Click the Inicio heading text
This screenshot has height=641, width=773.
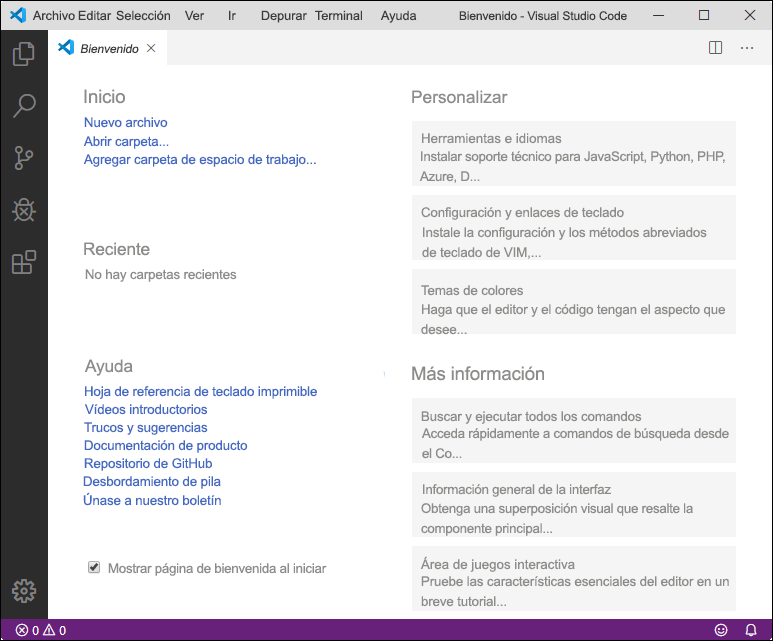coord(104,97)
